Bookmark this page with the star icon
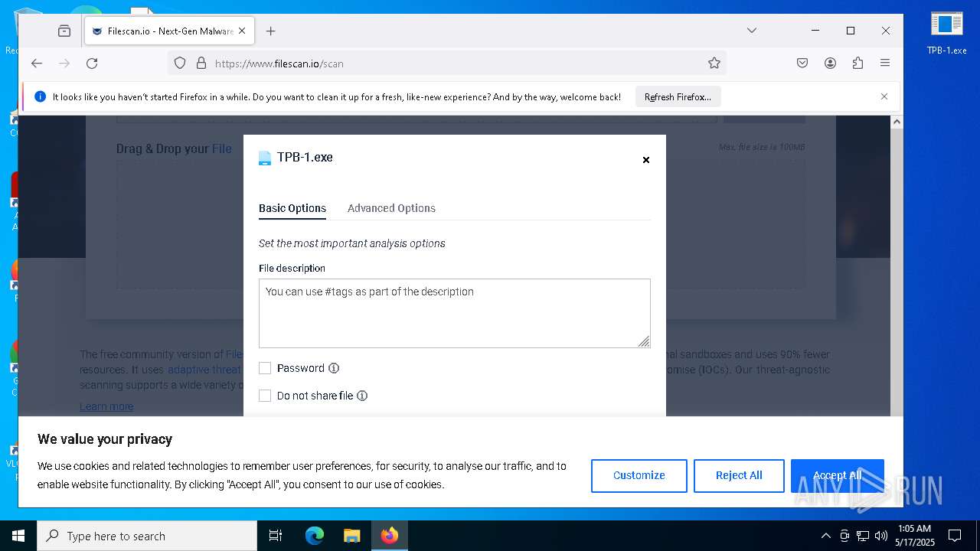Screen dimensions: 980x551 (714, 64)
